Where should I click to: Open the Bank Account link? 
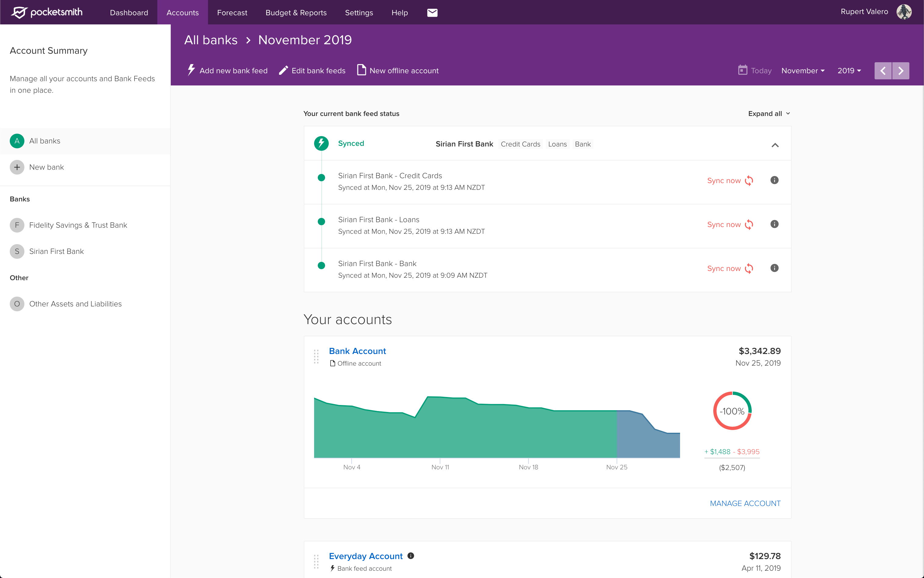[x=357, y=351]
